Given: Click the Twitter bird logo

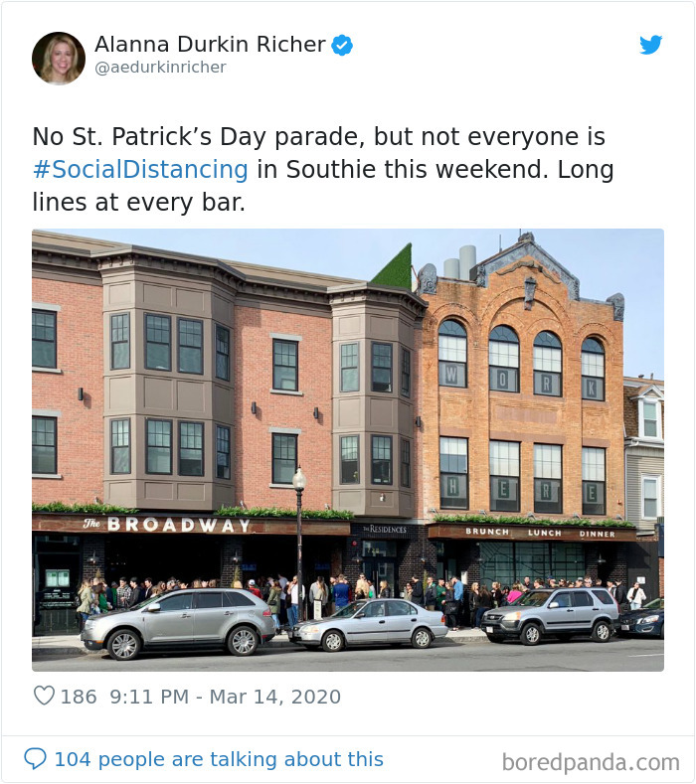Looking at the screenshot, I should pos(651,45).
